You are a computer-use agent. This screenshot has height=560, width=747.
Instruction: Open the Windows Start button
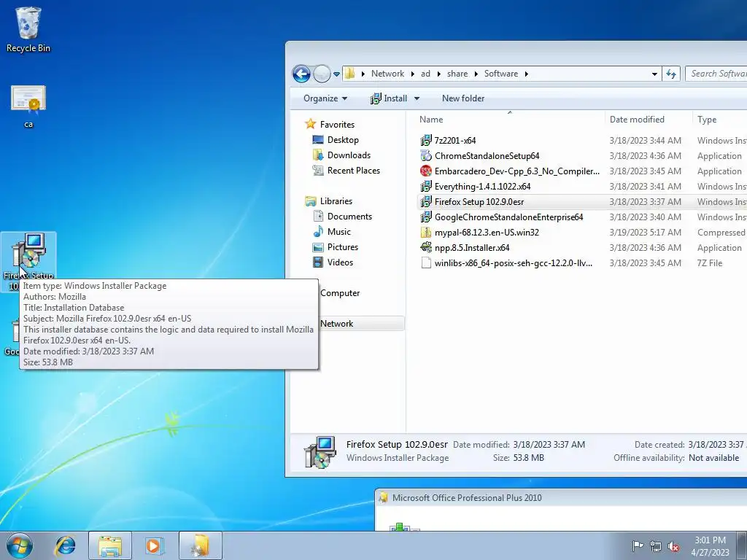coord(20,545)
